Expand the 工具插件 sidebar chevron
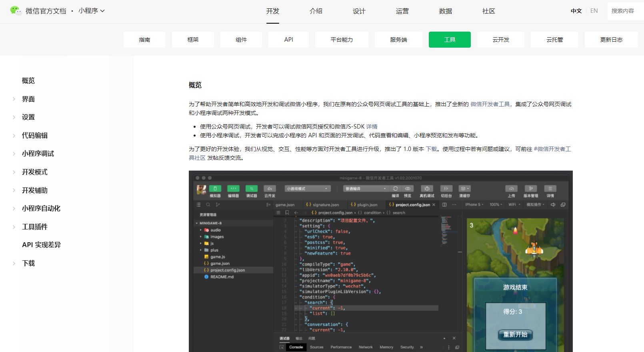The width and height of the screenshot is (644, 352). [x=14, y=227]
